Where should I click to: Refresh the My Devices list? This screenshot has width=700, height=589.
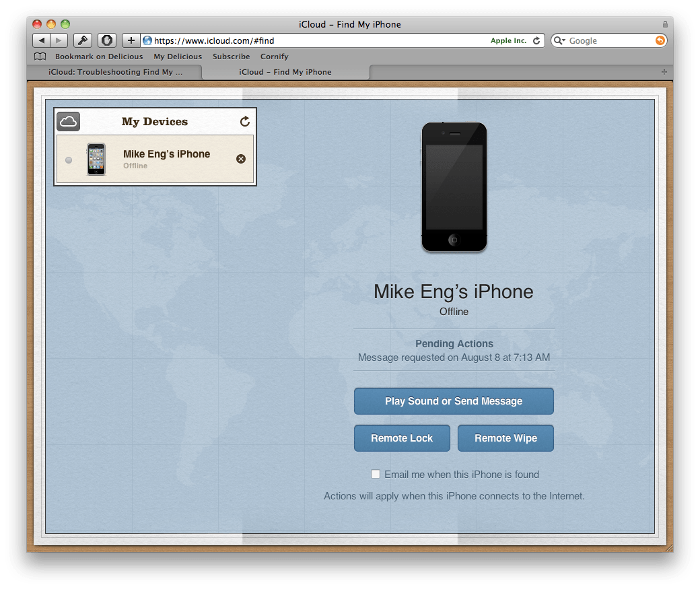[x=244, y=121]
